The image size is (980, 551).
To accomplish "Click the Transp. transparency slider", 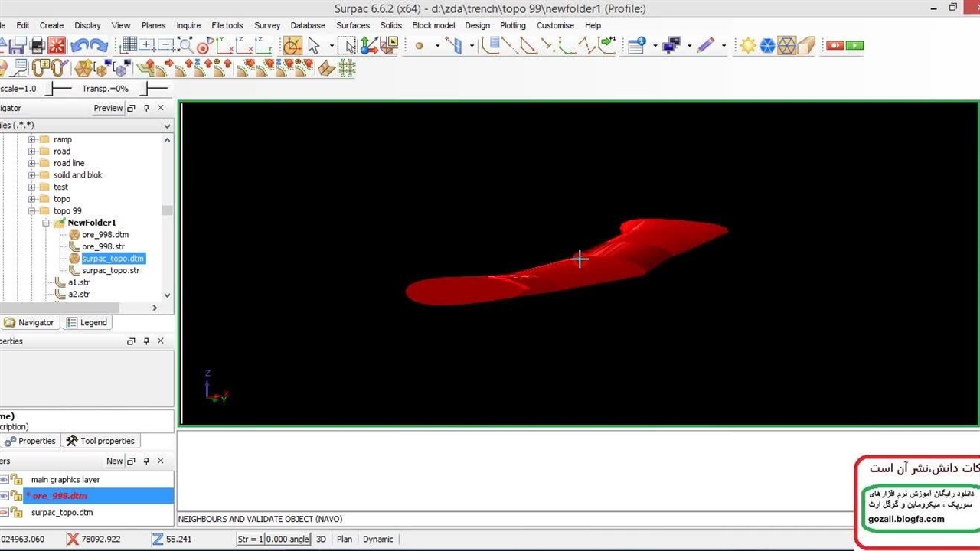I will 153,89.
